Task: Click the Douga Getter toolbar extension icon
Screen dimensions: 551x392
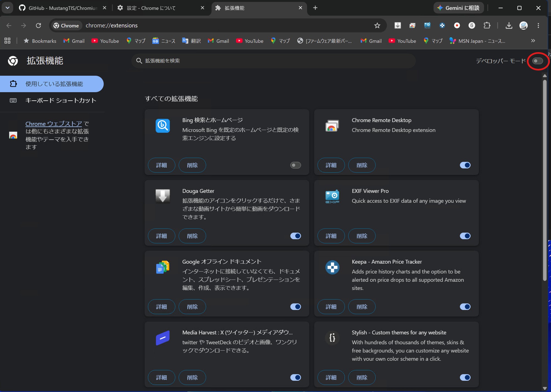Action: point(398,26)
